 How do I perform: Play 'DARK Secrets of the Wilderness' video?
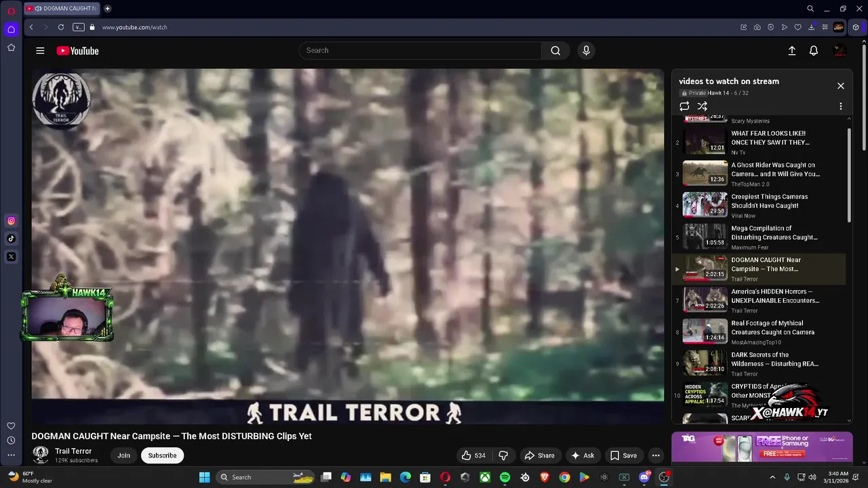759,364
